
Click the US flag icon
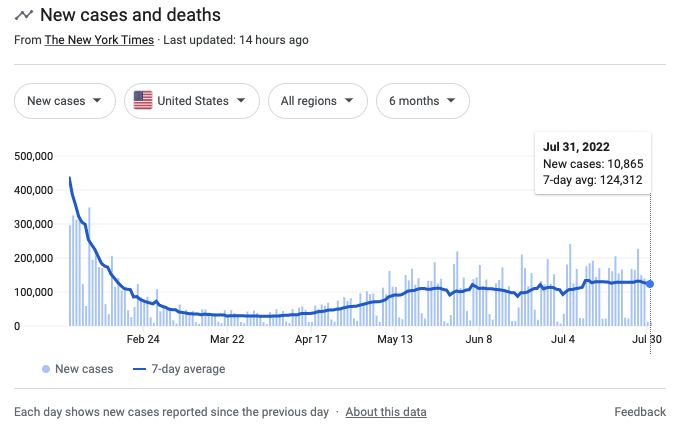143,101
